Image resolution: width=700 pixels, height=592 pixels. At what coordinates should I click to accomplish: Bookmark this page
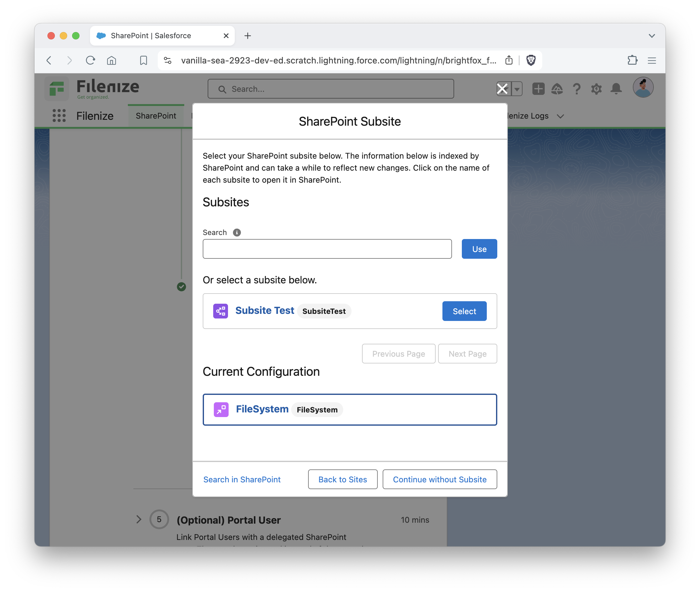tap(143, 60)
